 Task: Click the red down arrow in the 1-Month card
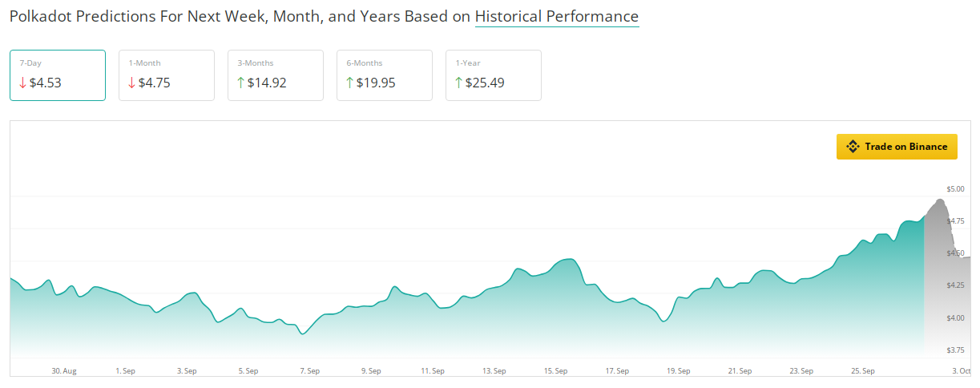point(131,83)
